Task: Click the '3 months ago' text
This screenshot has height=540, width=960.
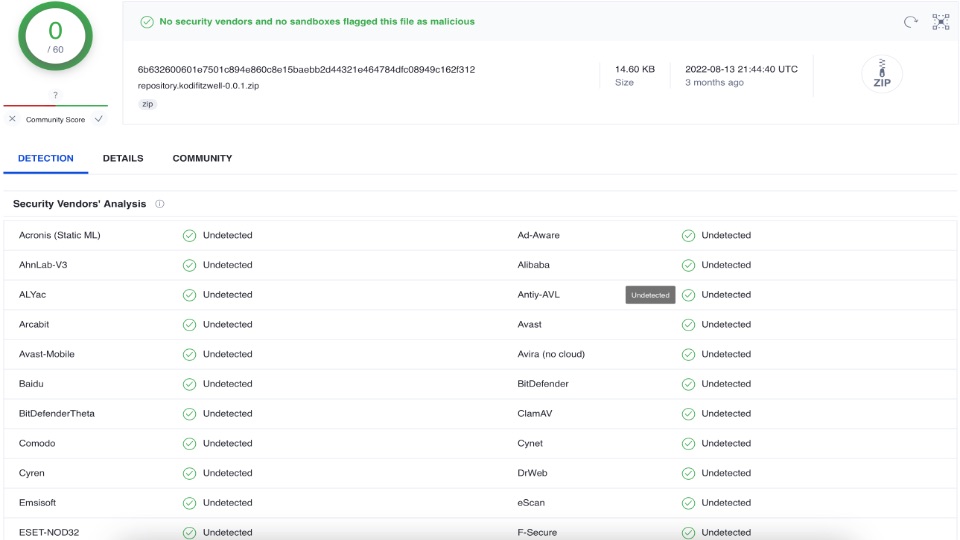Action: pyautogui.click(x=714, y=82)
